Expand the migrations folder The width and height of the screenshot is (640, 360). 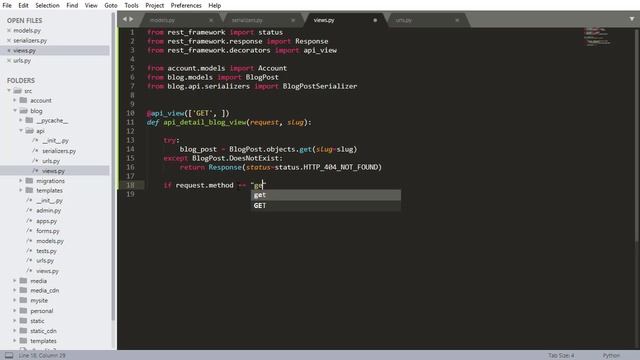21,180
